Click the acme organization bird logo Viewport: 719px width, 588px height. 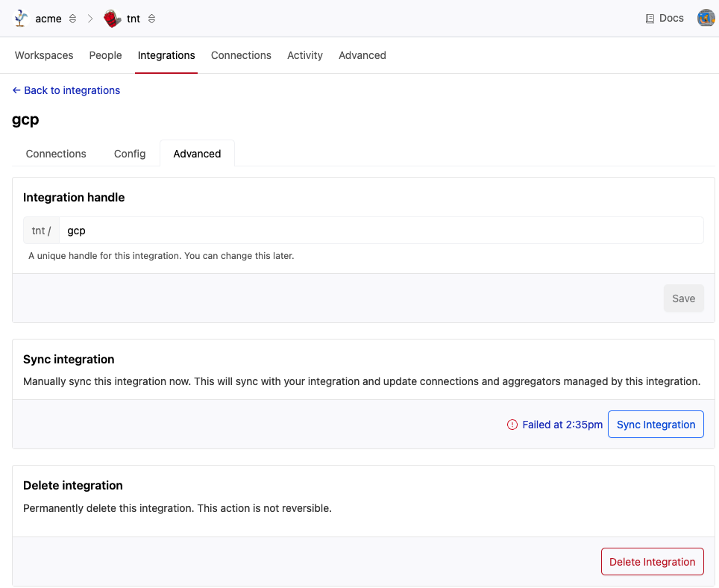click(22, 19)
